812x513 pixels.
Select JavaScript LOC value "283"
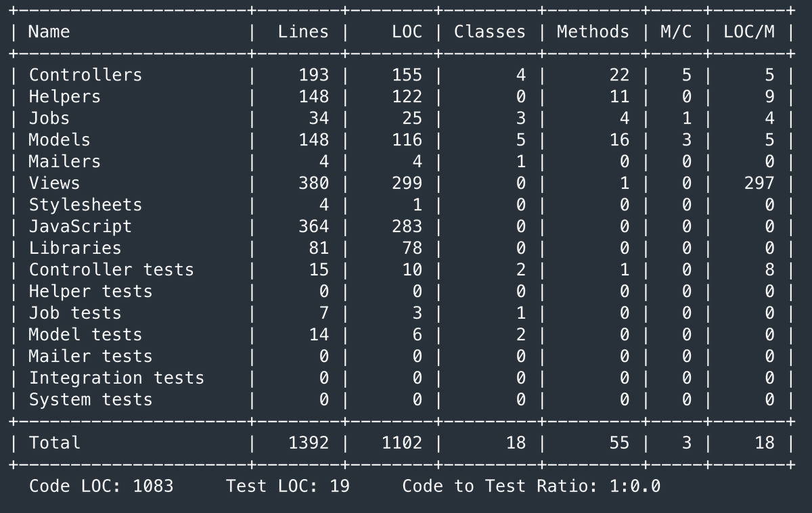(407, 227)
